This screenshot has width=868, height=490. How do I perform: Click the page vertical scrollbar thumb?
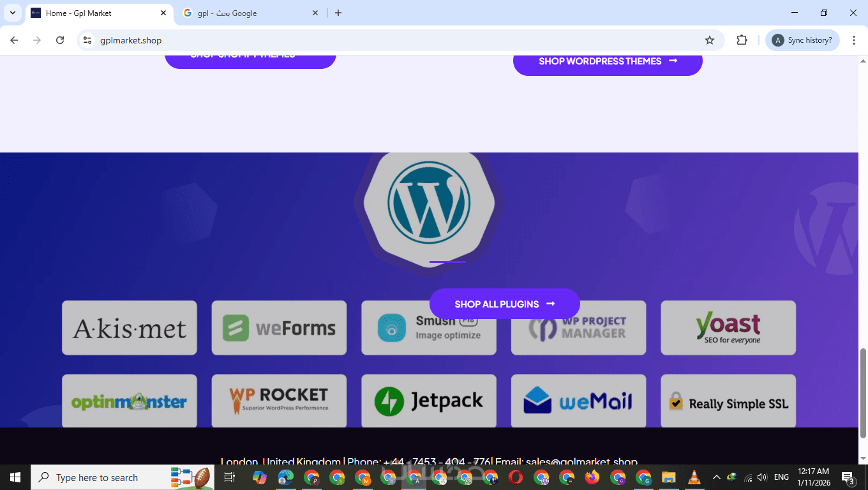click(863, 393)
